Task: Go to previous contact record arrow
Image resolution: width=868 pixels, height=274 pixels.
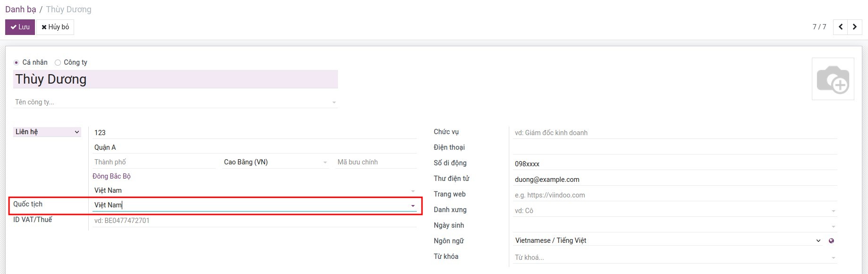Action: 841,27
